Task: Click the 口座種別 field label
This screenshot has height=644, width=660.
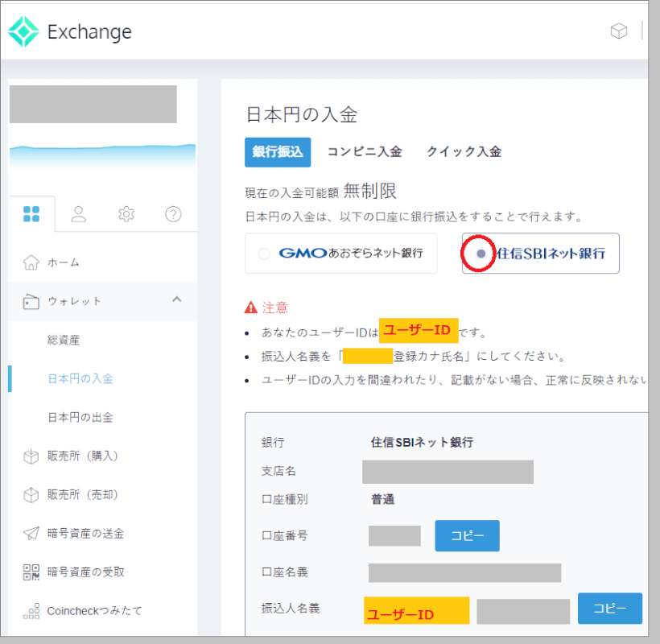Action: [x=285, y=500]
